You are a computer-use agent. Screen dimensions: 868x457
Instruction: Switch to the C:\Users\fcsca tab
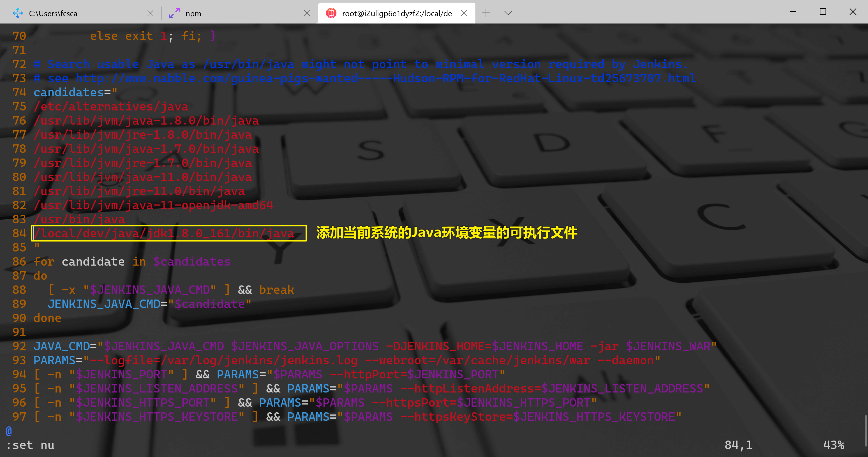pos(53,14)
